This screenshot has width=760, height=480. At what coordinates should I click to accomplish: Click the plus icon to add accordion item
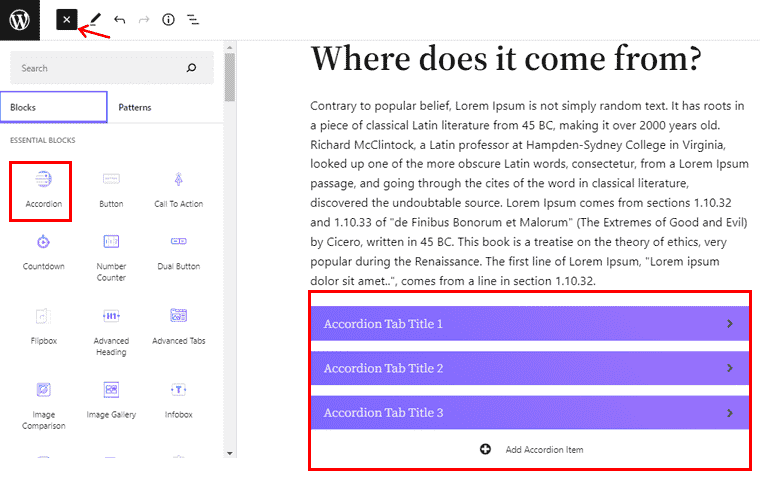[485, 449]
